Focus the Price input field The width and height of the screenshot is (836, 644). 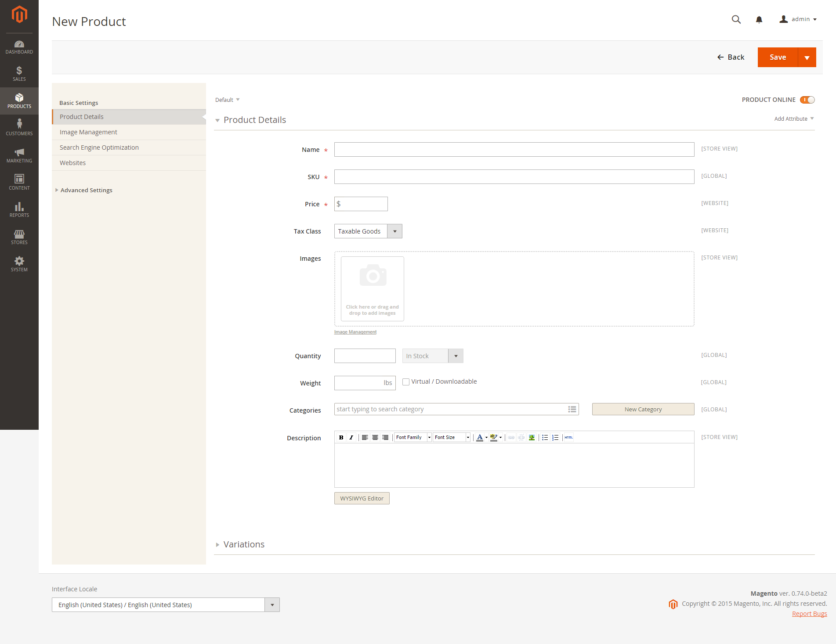[x=361, y=204]
